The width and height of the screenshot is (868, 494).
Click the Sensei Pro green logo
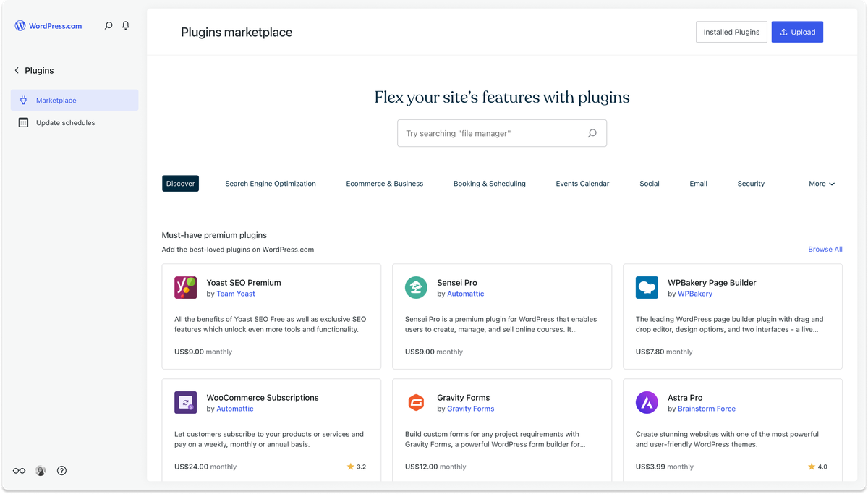[x=416, y=287]
